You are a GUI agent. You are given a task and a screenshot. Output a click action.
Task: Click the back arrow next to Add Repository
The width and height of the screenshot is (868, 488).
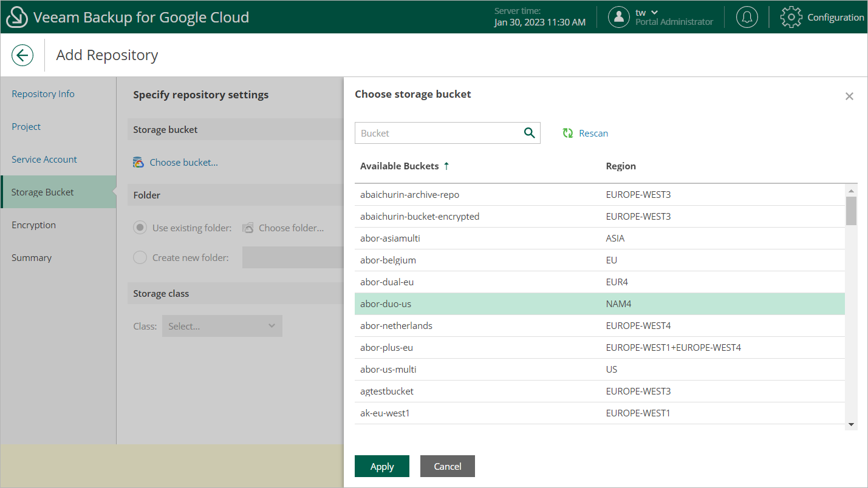pos(22,56)
